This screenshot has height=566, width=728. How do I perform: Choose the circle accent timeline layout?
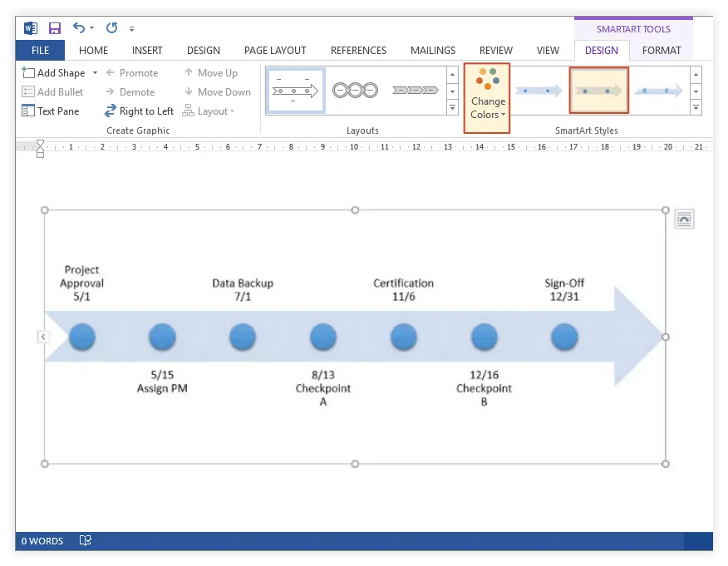click(x=355, y=91)
